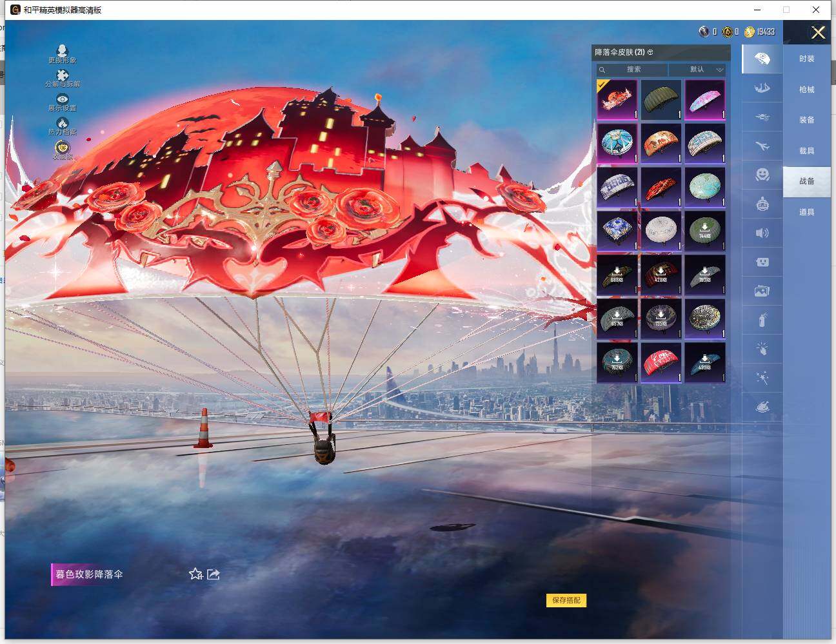
Task: Open the tapping hand category icon
Action: (x=762, y=349)
